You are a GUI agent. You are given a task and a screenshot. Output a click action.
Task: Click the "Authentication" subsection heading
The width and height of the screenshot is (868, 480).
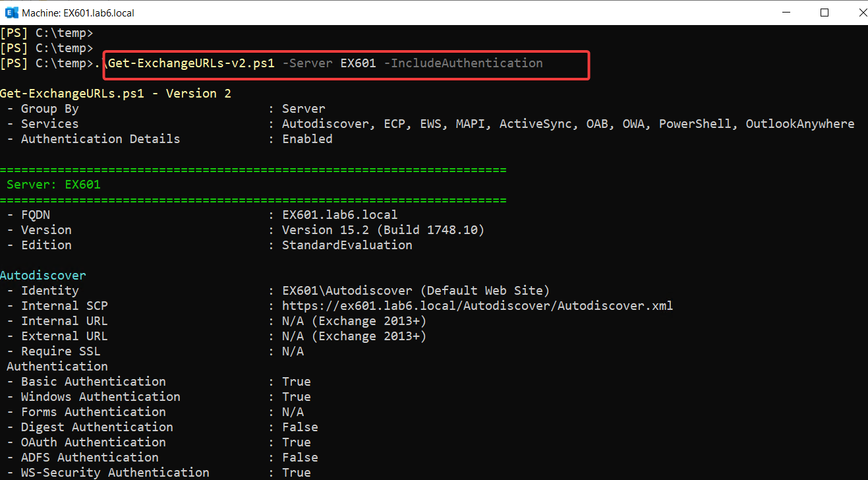(x=57, y=367)
